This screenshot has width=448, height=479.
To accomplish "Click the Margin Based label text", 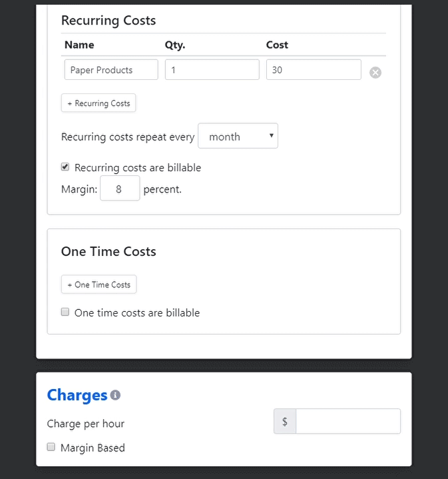I will point(93,448).
